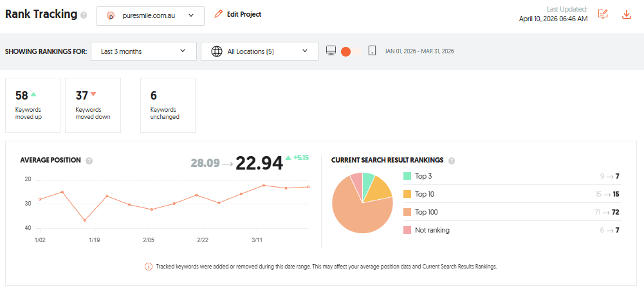The height and width of the screenshot is (291, 644).
Task: Click the 37 Keywords moved down card
Action: [x=93, y=105]
